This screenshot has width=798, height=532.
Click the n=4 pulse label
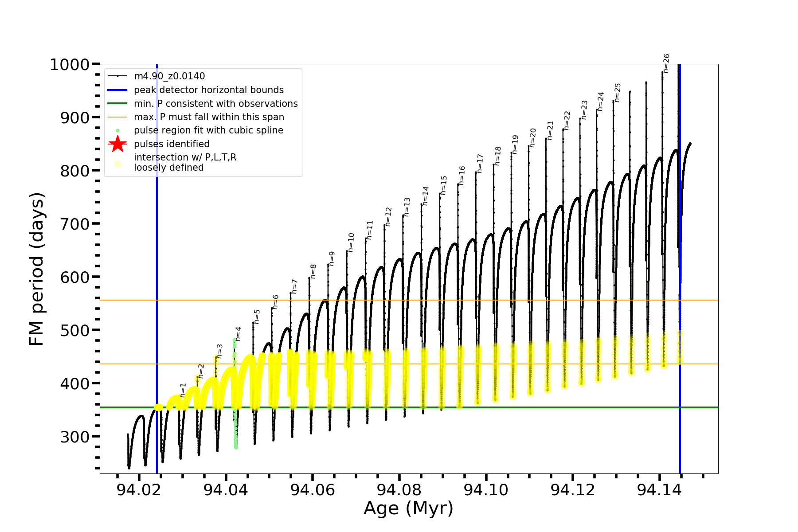(x=238, y=334)
